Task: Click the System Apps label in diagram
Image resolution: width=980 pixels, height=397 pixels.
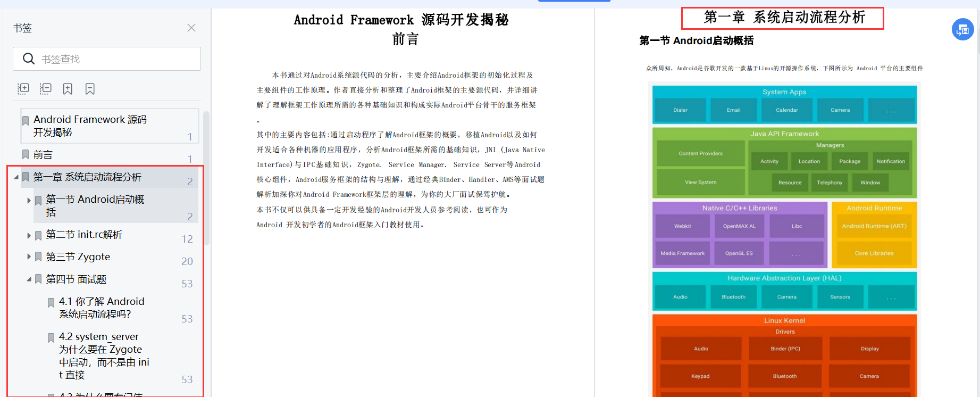Action: [x=784, y=92]
